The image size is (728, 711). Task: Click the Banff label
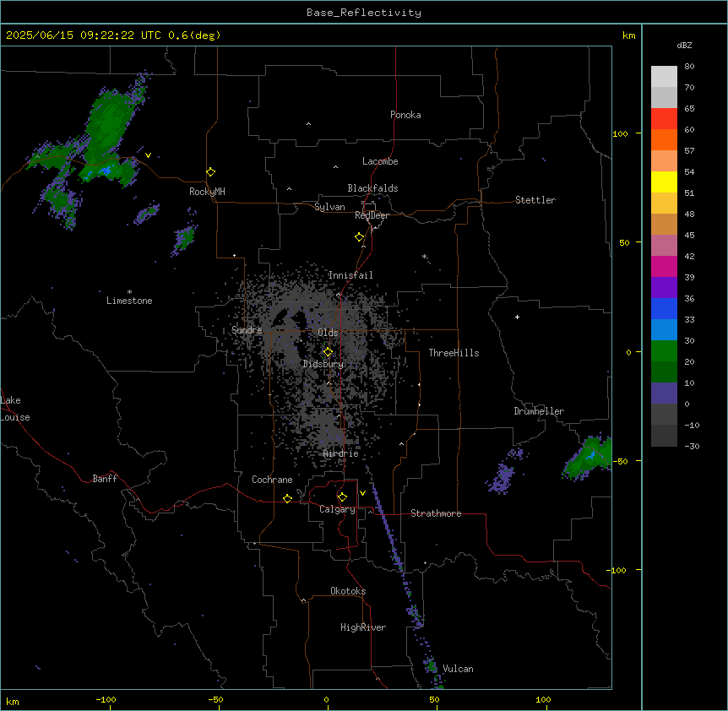tap(105, 479)
